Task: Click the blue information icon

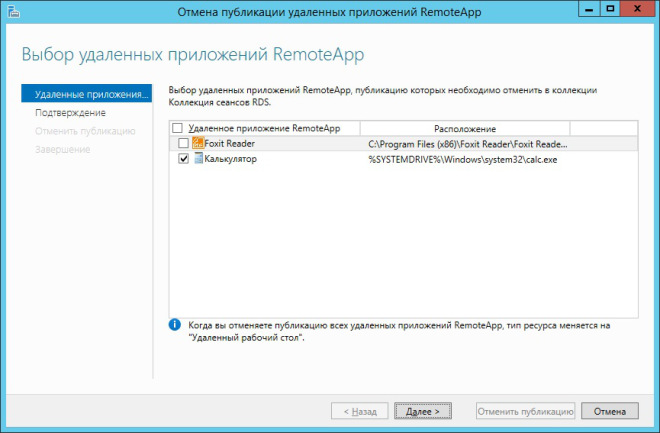Action: tap(175, 325)
